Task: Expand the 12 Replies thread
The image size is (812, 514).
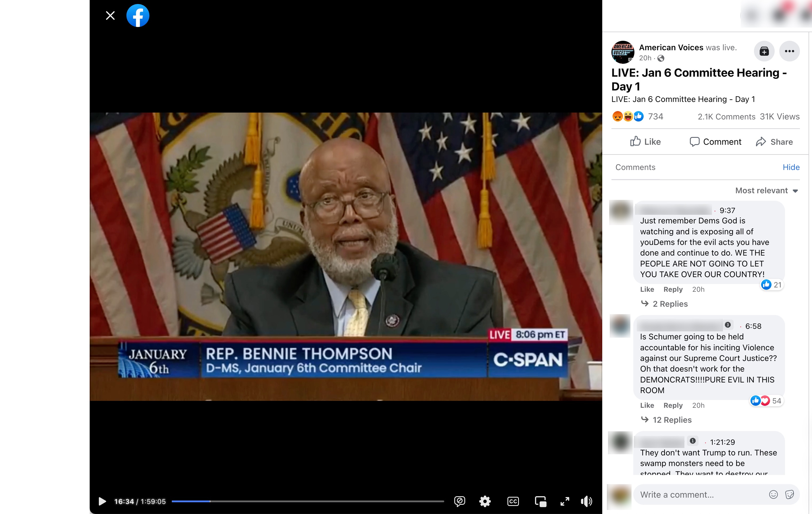Action: click(x=672, y=420)
